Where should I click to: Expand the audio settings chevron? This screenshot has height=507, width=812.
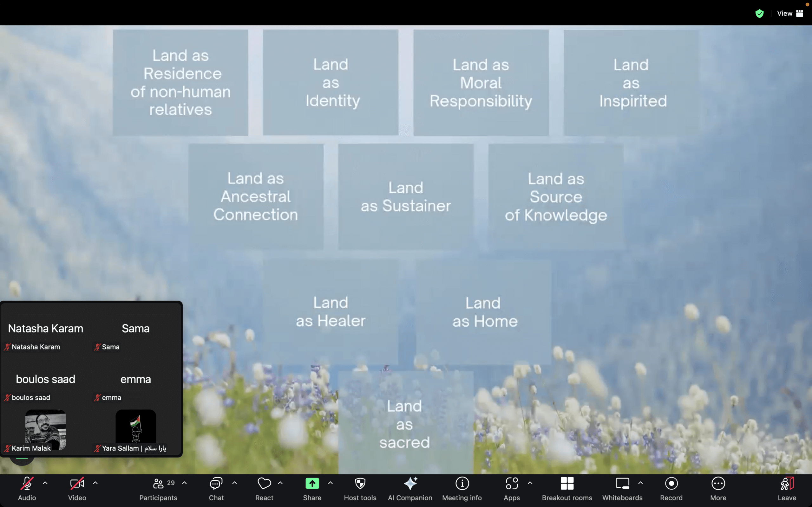point(46,483)
